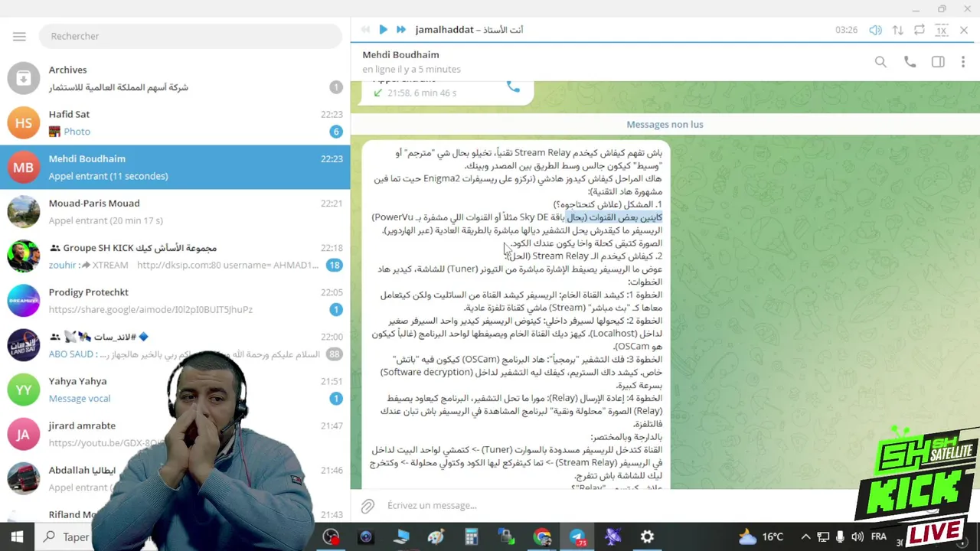Click the YY avatar of Yahya Yahya

(x=24, y=390)
